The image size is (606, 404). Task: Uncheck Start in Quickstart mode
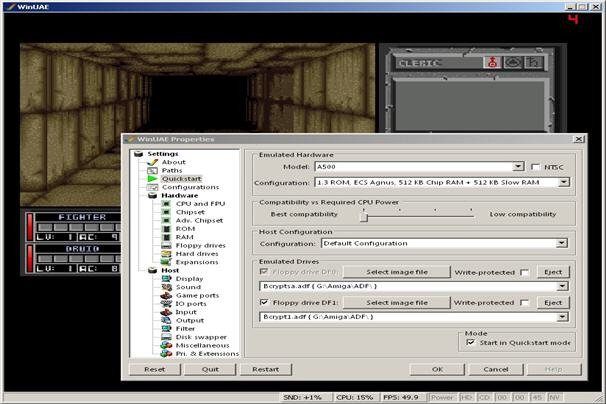tap(471, 342)
